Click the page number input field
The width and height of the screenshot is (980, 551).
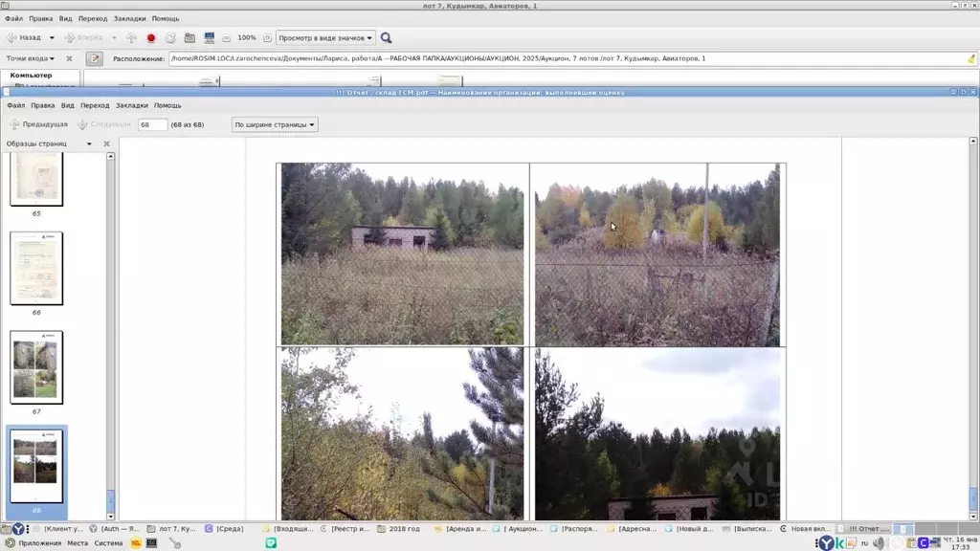152,125
